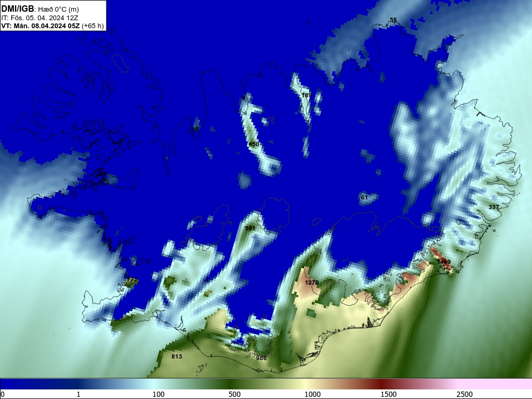Click the 986 value on the south coast
The height and width of the screenshot is (399, 532).
[x=261, y=358]
